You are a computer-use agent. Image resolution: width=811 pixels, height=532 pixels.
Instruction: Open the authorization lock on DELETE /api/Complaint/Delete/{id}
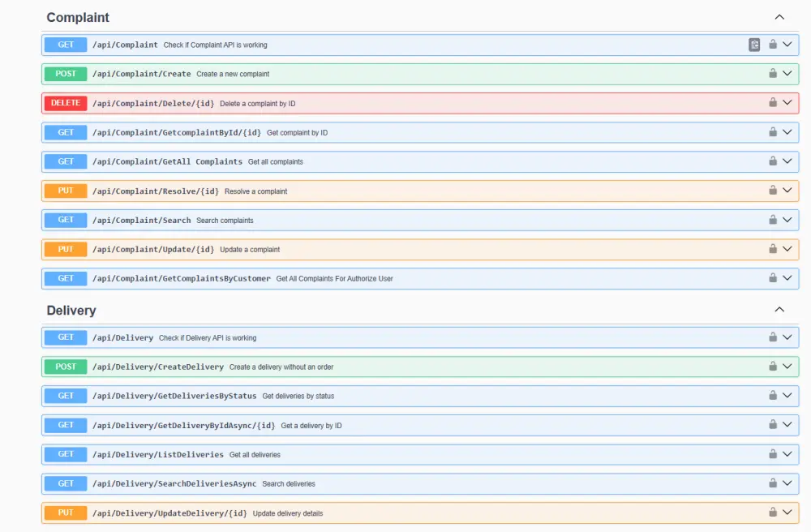tap(773, 103)
